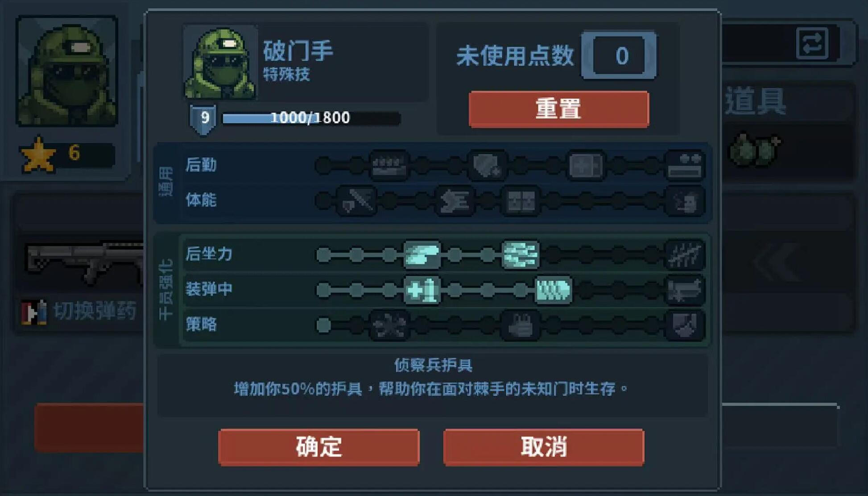Select the final shield skill in 策略 row

click(685, 325)
